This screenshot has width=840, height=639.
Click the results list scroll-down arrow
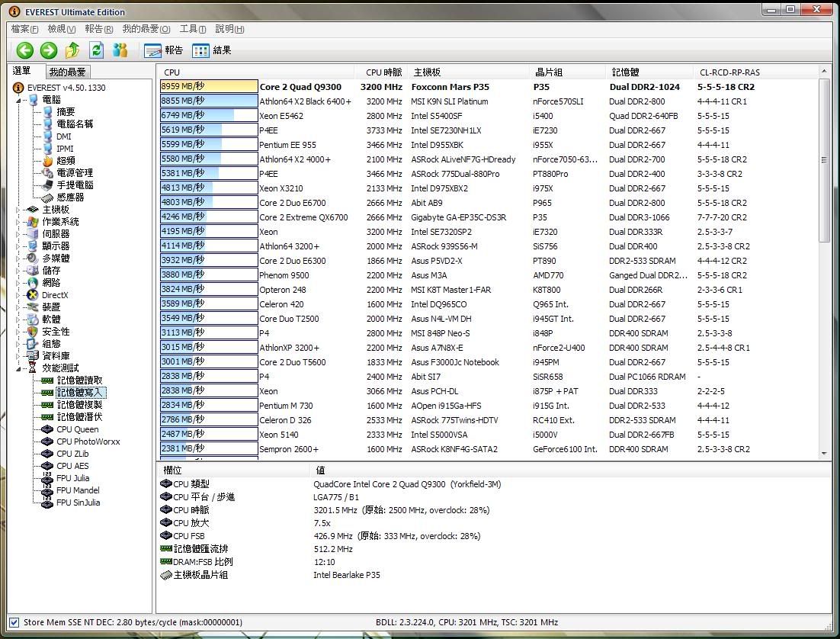coord(824,454)
